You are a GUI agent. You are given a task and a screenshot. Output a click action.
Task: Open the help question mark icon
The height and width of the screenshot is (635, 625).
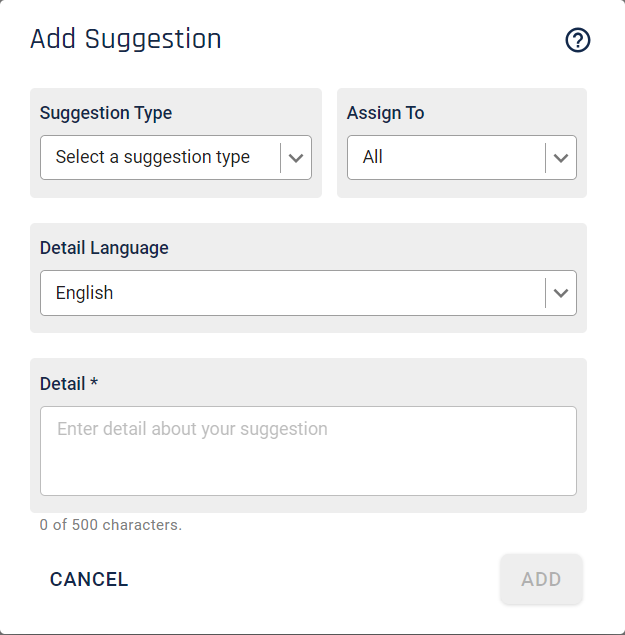pos(578,40)
